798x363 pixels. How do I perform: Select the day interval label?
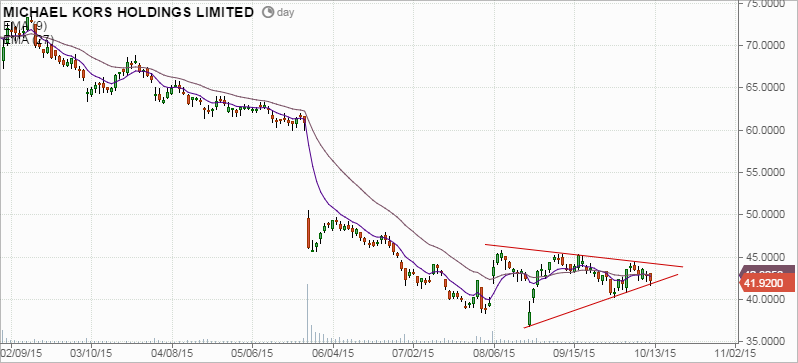(286, 13)
